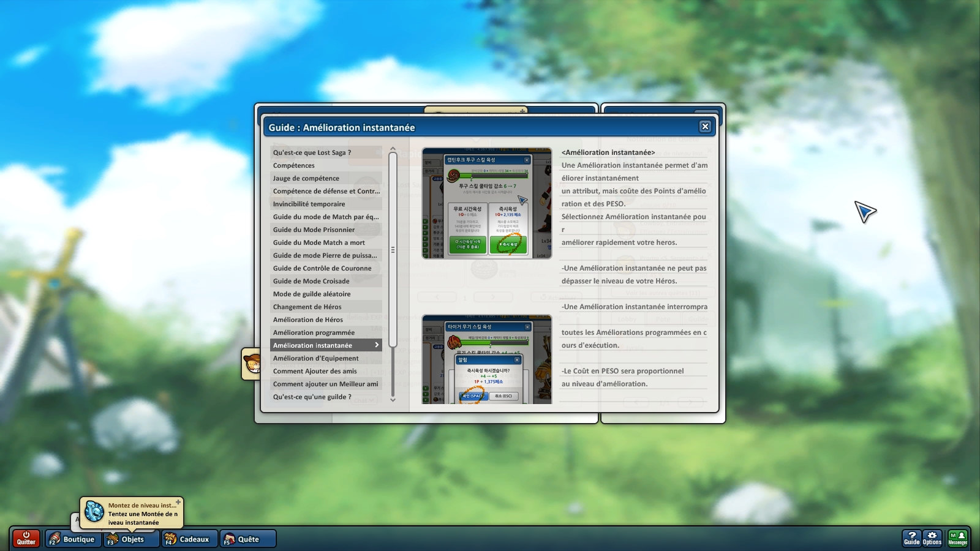The image size is (980, 551).
Task: Click the character portrait beside guide
Action: pyautogui.click(x=251, y=364)
